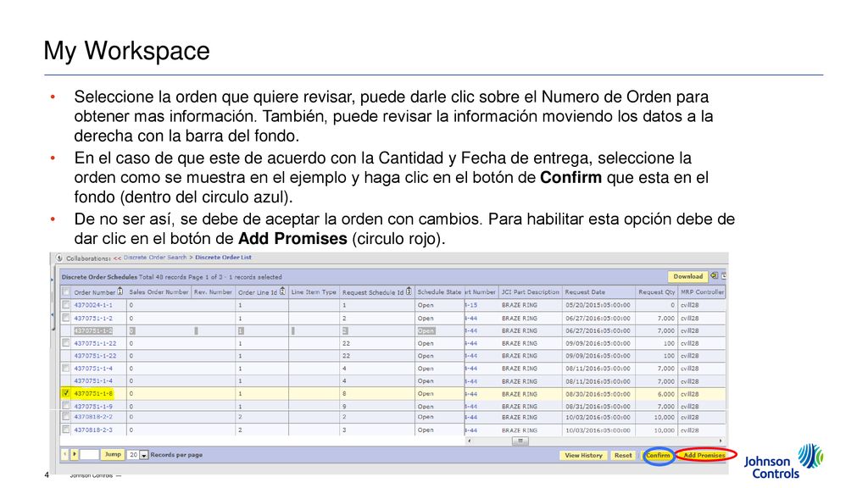
Task: Check the box for order 4370751-1-9
Action: click(66, 406)
